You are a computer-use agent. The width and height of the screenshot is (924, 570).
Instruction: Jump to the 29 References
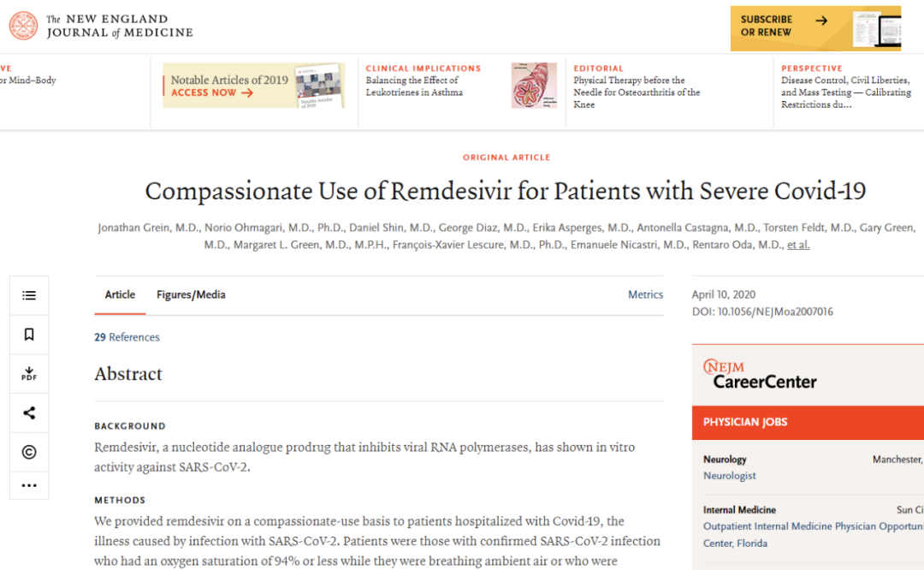(127, 337)
